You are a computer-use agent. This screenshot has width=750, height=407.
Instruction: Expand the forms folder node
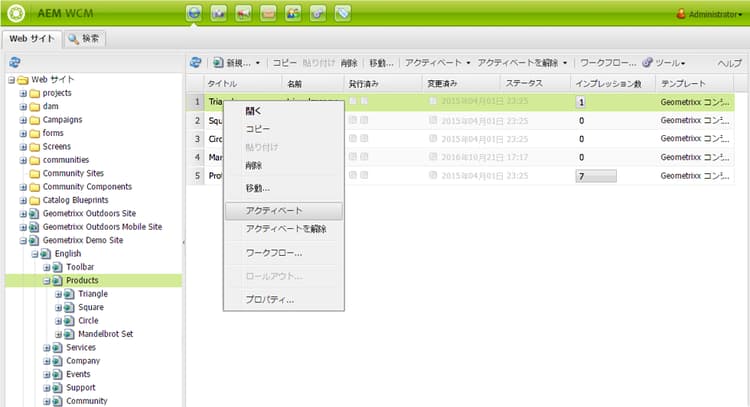pyautogui.click(x=23, y=133)
